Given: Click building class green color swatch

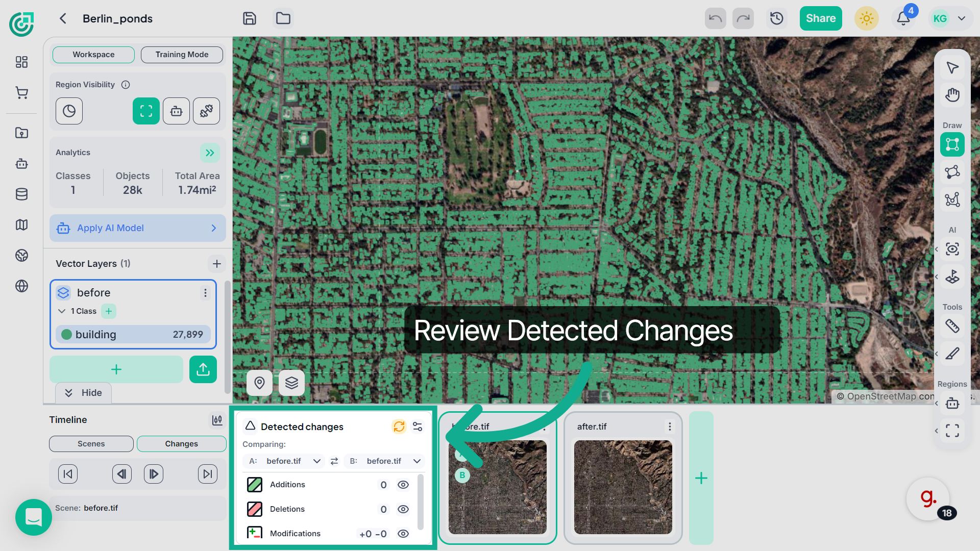Looking at the screenshot, I should click(66, 335).
